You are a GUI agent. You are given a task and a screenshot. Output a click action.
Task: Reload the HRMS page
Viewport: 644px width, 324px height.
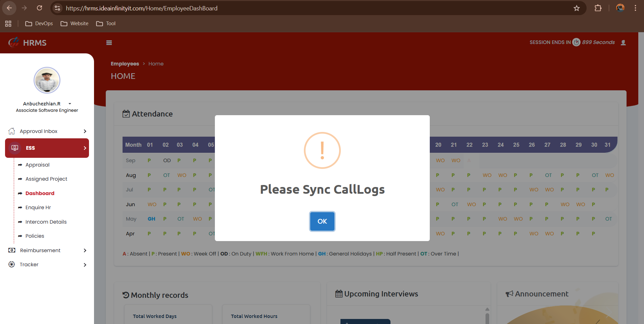pos(39,8)
